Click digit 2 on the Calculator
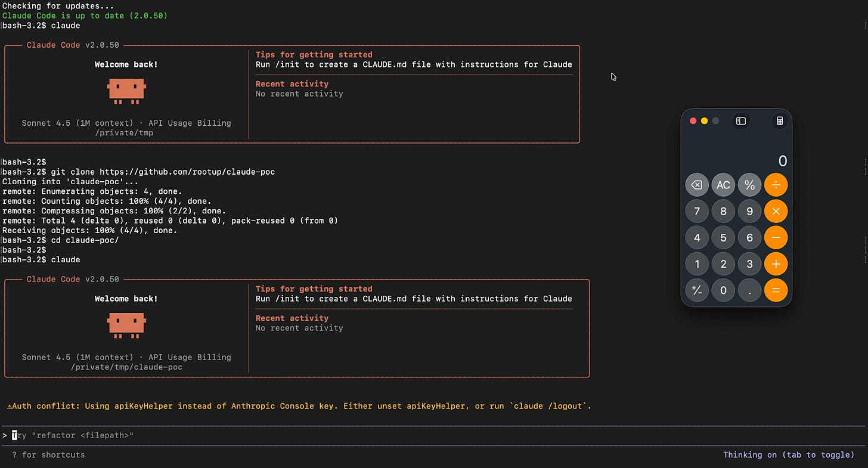The height and width of the screenshot is (468, 868). coord(723,264)
